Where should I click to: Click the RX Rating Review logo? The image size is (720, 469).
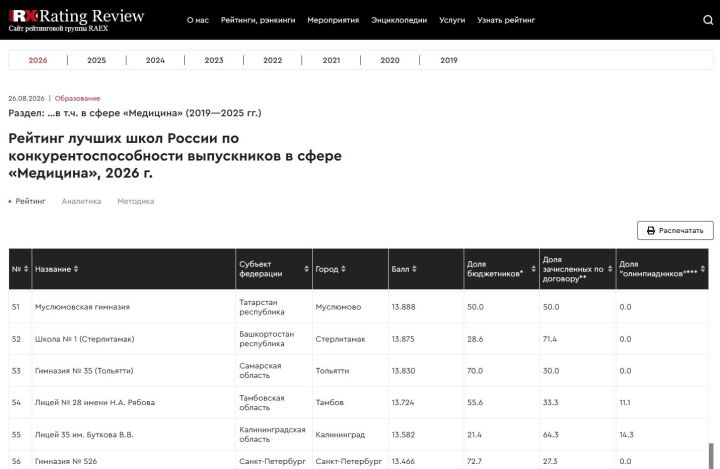pyautogui.click(x=76, y=20)
